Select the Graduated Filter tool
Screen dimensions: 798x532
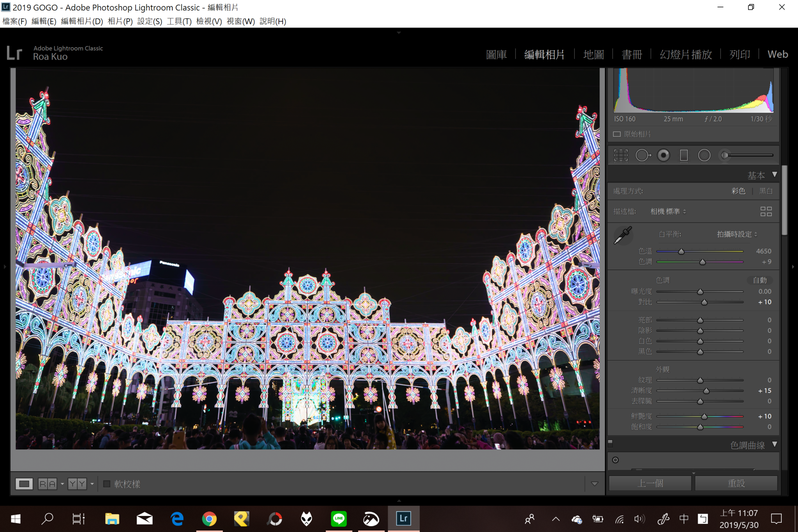tap(684, 156)
